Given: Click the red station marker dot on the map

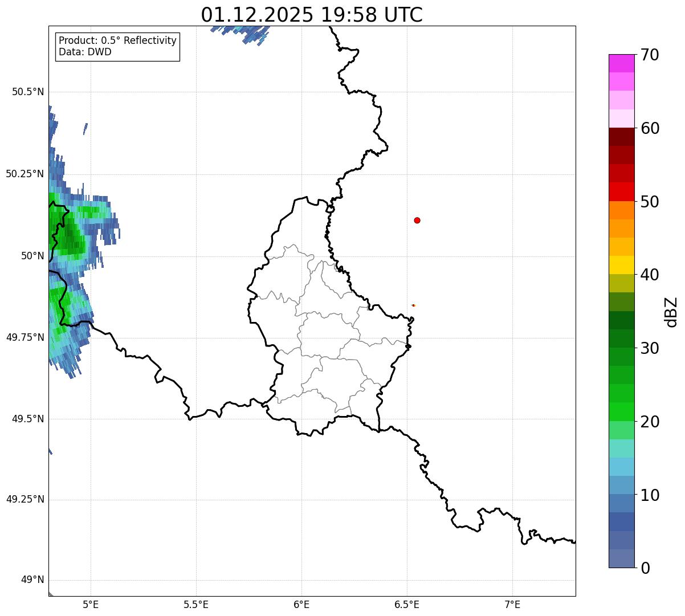Looking at the screenshot, I should (417, 221).
